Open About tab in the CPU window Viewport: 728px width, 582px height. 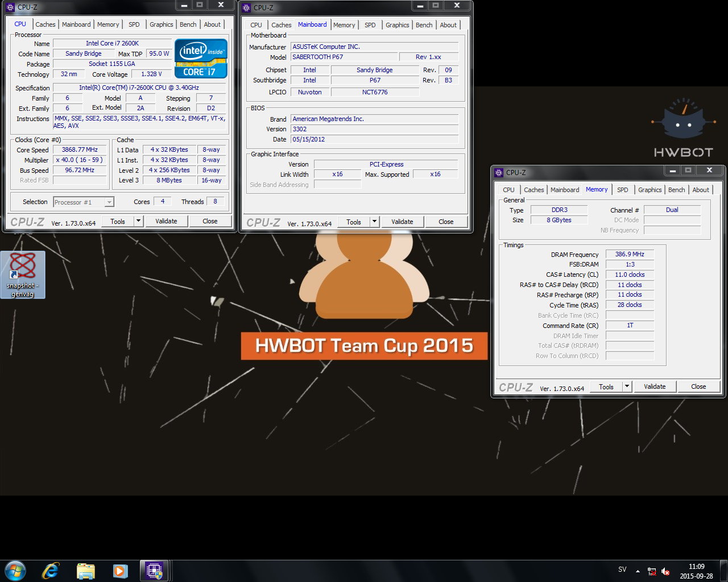[212, 24]
